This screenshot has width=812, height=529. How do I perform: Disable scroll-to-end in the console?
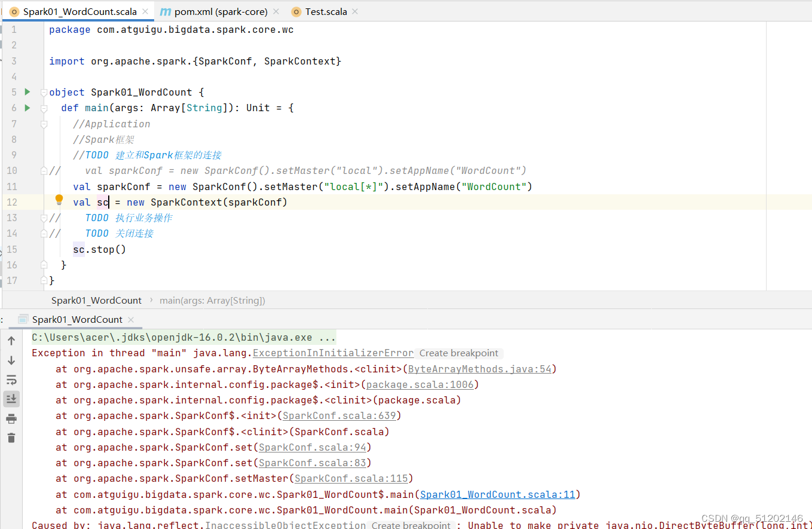click(11, 399)
